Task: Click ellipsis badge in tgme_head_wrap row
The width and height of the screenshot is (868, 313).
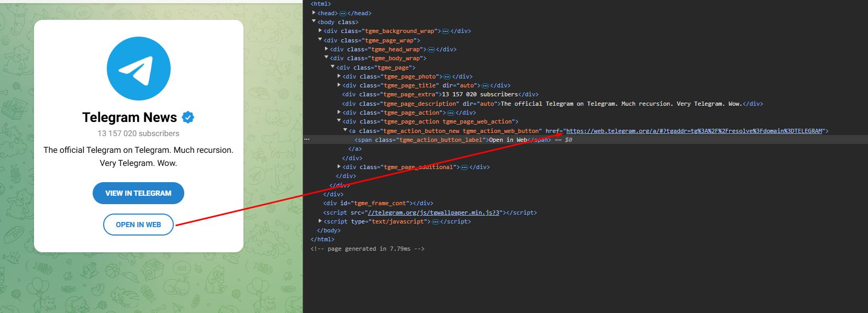Action: click(431, 50)
